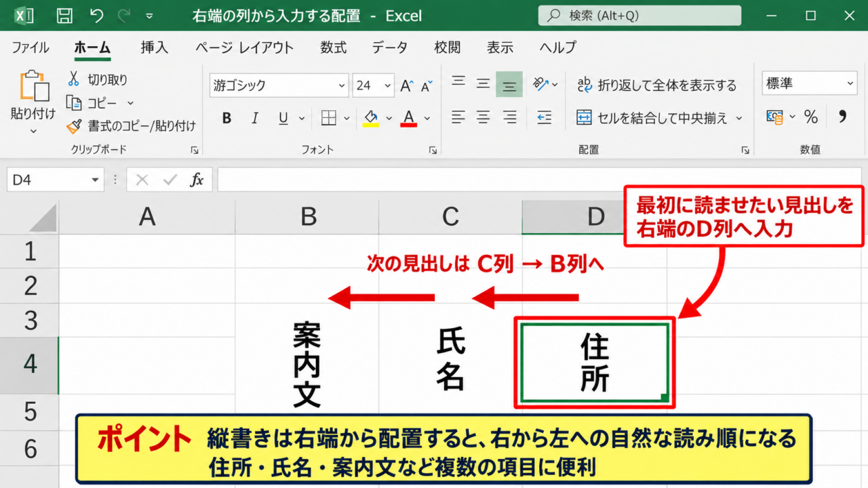Open 配置 group dialog launcher

[745, 150]
